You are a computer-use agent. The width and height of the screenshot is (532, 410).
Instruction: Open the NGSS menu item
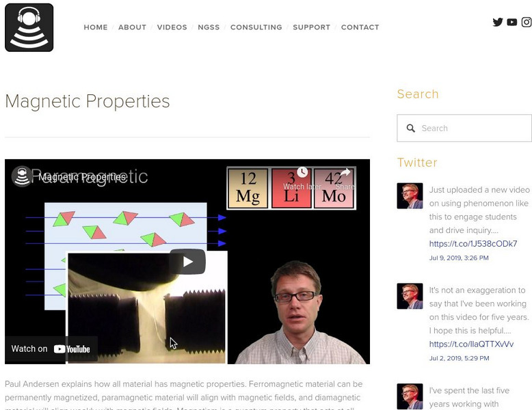coord(209,27)
